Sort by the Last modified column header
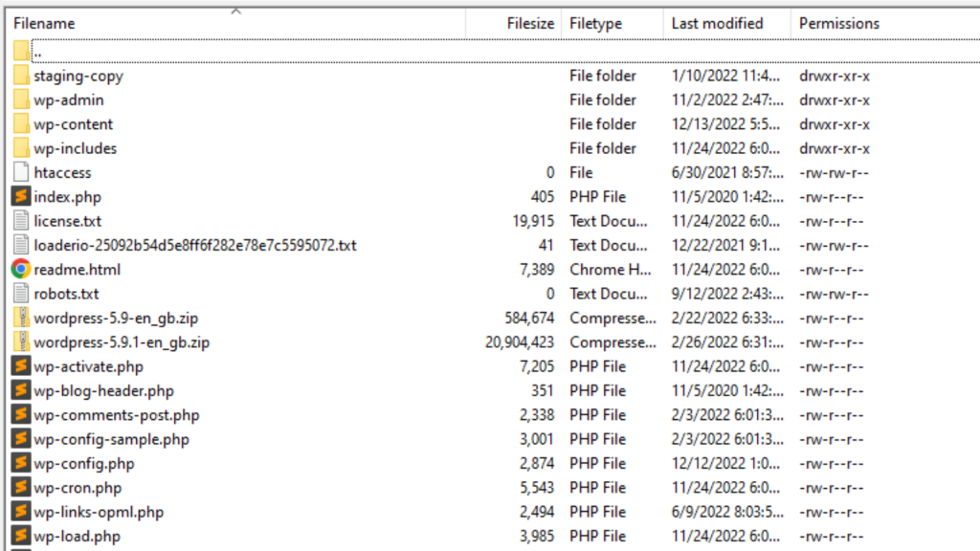 pyautogui.click(x=717, y=24)
